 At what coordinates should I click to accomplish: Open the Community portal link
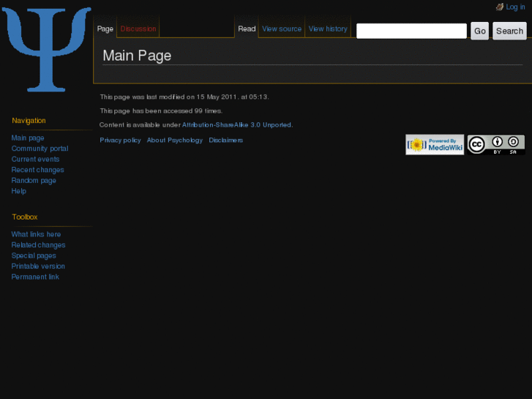click(40, 149)
